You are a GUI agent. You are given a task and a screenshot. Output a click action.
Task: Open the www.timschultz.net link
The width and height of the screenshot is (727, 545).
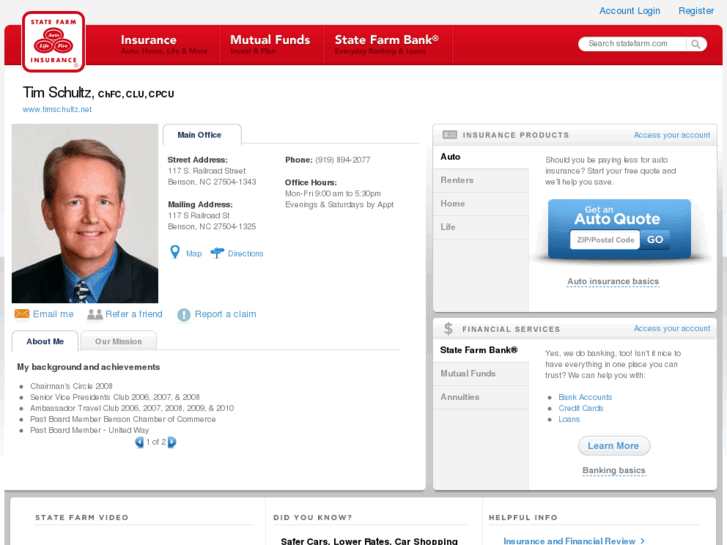point(57,109)
